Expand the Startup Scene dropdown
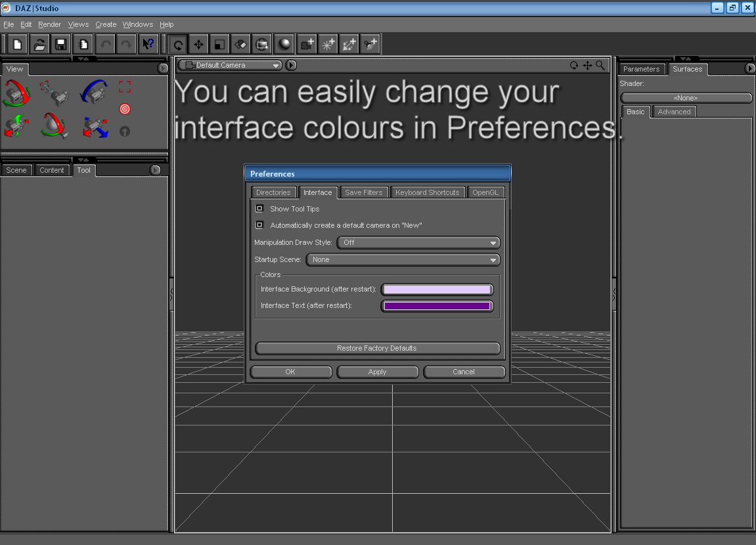Image resolution: width=756 pixels, height=545 pixels. 403,260
